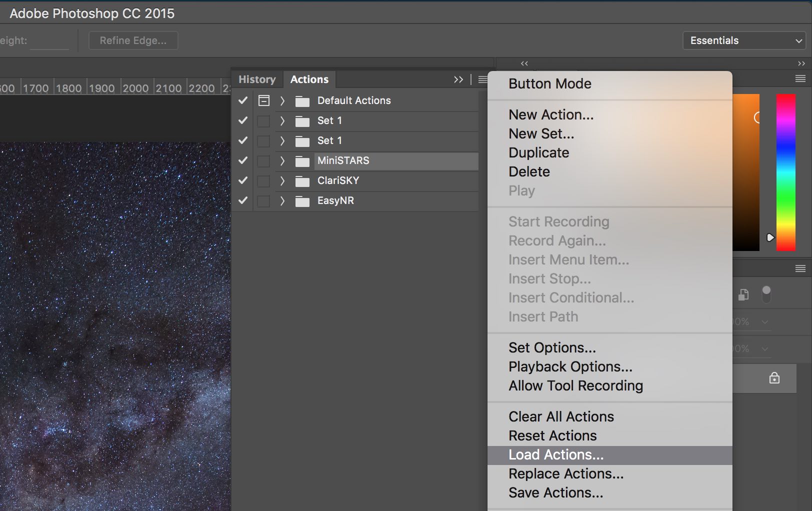The image size is (812, 511).
Task: Toggle the ClariSKY set checkmark
Action: click(243, 180)
